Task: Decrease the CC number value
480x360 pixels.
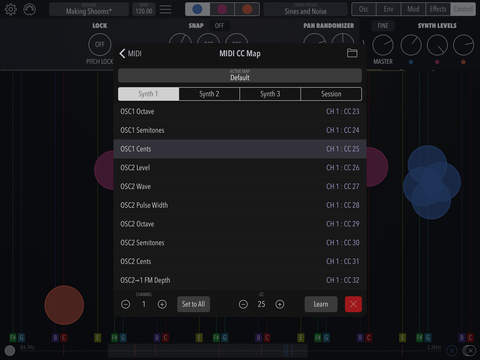Action: (243, 304)
